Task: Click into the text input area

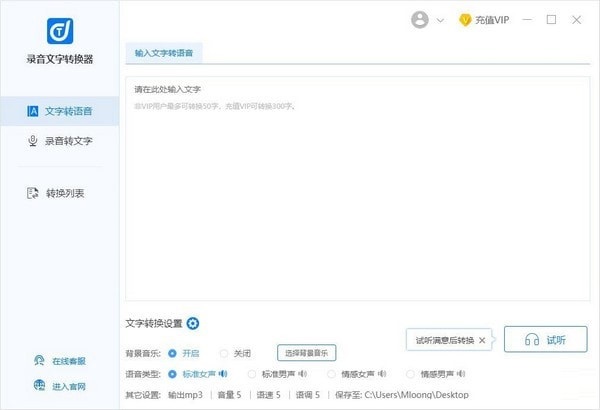Action: pyautogui.click(x=357, y=188)
